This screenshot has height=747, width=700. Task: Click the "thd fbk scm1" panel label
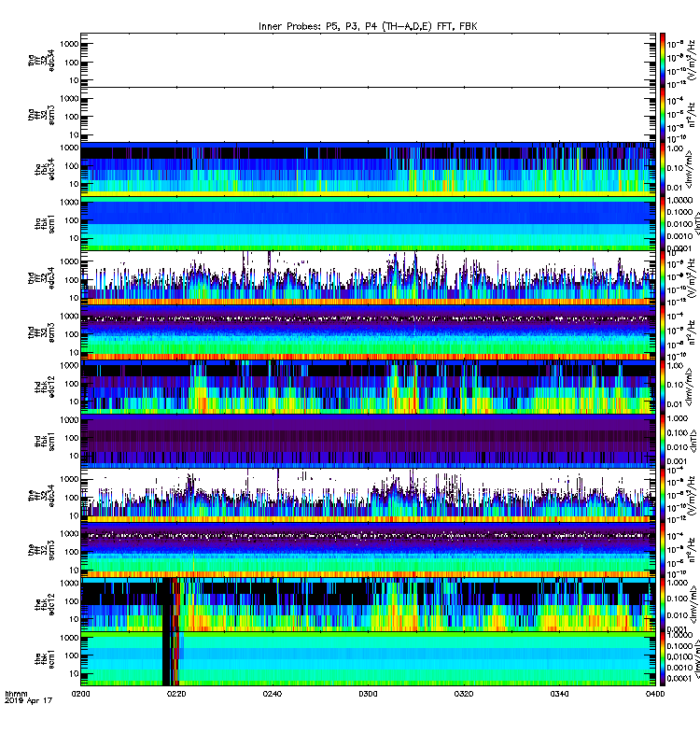coord(45,442)
